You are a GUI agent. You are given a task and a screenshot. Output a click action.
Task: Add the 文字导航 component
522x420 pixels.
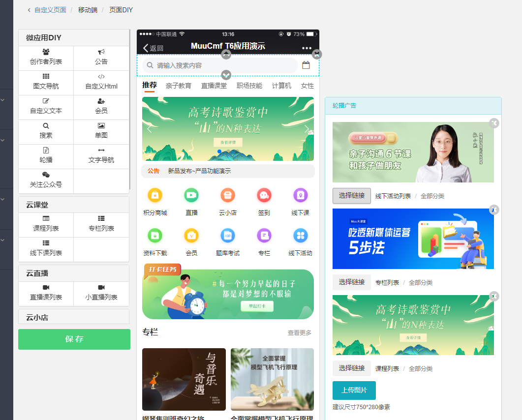coord(101,157)
